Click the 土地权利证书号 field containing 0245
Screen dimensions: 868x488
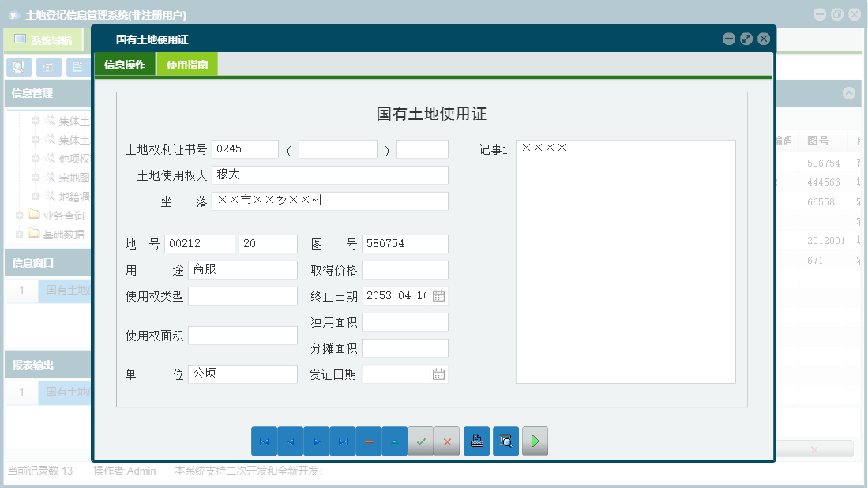(x=245, y=148)
